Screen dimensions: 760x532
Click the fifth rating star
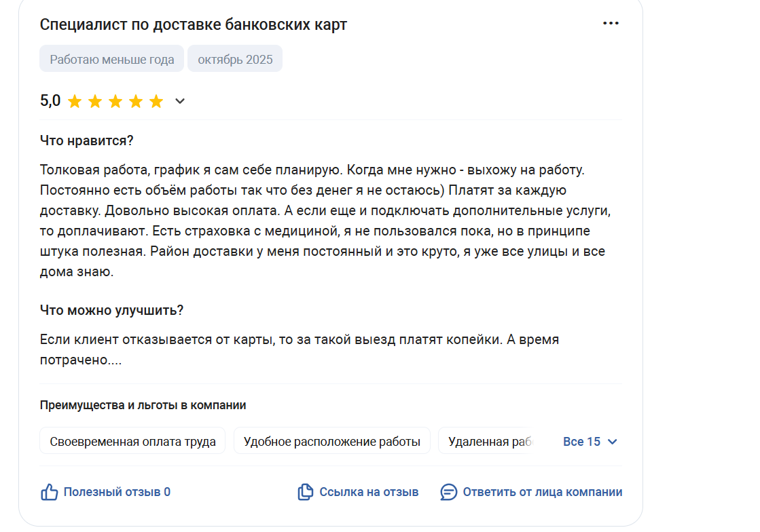pos(156,102)
